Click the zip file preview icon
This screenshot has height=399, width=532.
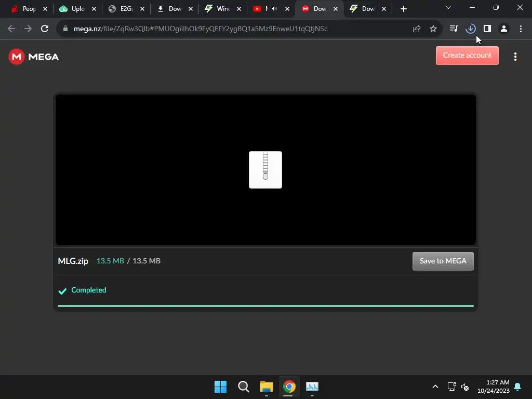coord(265,170)
